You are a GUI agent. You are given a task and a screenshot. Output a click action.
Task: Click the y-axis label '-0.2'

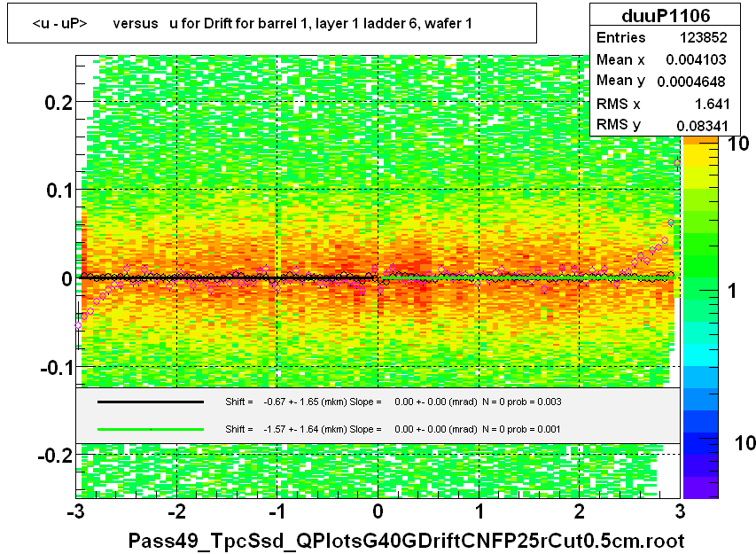pyautogui.click(x=55, y=455)
